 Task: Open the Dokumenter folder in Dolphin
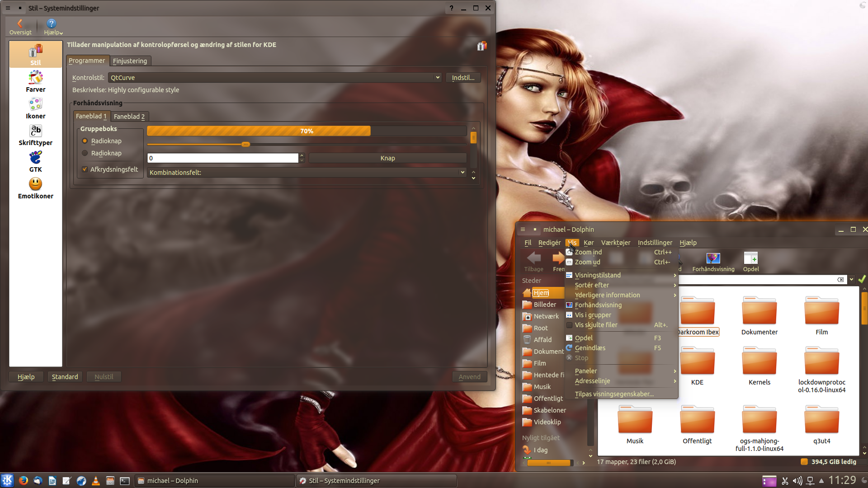(x=759, y=315)
